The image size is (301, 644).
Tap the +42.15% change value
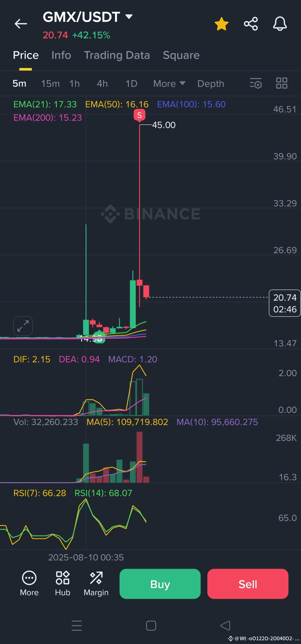click(x=91, y=35)
